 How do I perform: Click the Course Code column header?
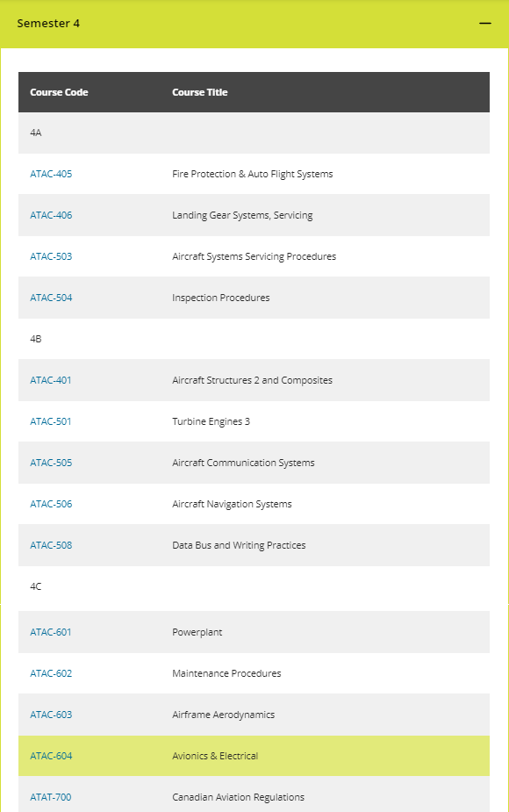pos(59,92)
